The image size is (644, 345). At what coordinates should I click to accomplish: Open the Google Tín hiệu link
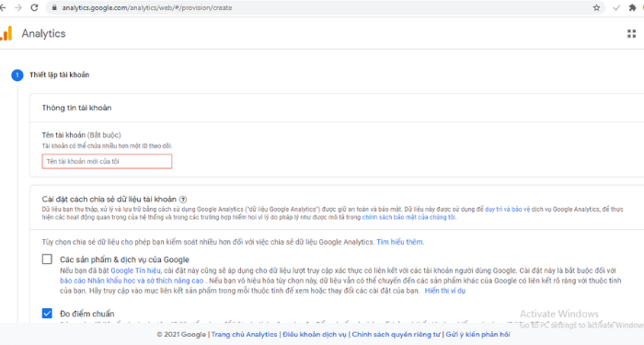(x=135, y=270)
